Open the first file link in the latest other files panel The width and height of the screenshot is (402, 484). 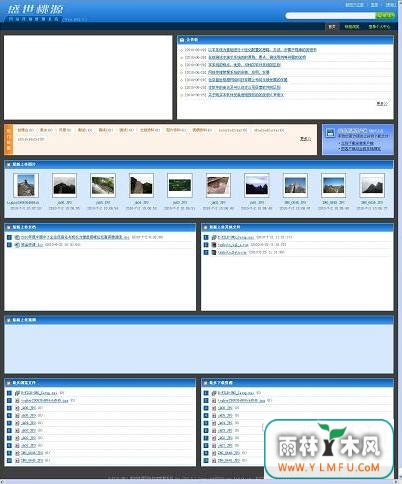(236, 237)
